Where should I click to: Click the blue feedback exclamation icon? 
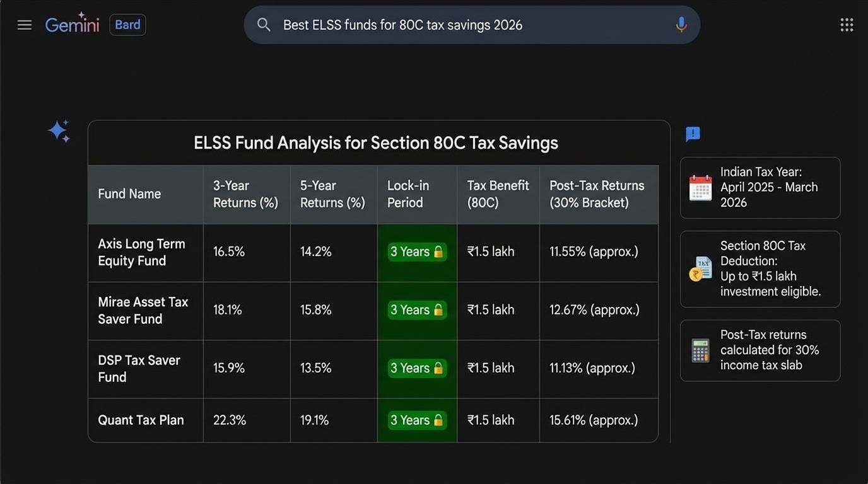point(692,134)
